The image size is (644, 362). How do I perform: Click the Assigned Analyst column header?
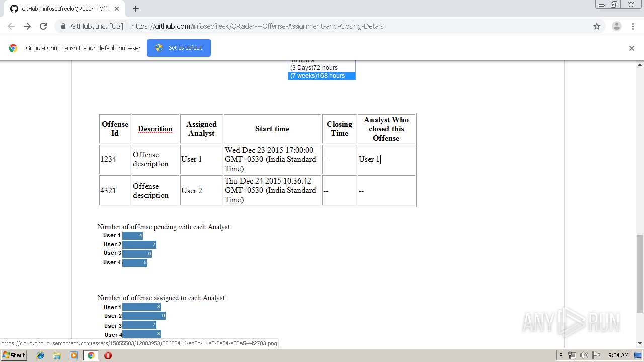(201, 129)
